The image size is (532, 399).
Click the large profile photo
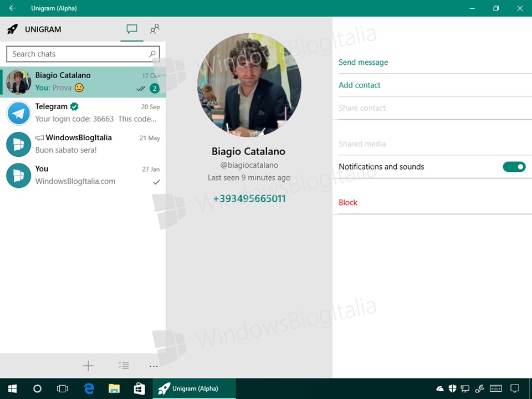pyautogui.click(x=249, y=85)
